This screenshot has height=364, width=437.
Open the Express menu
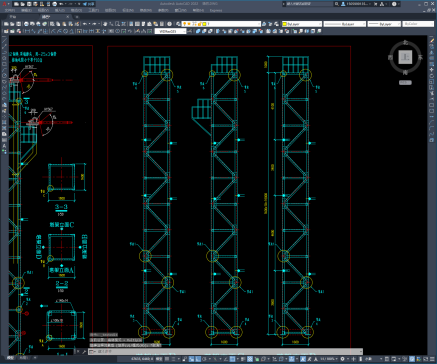coord(216,10)
